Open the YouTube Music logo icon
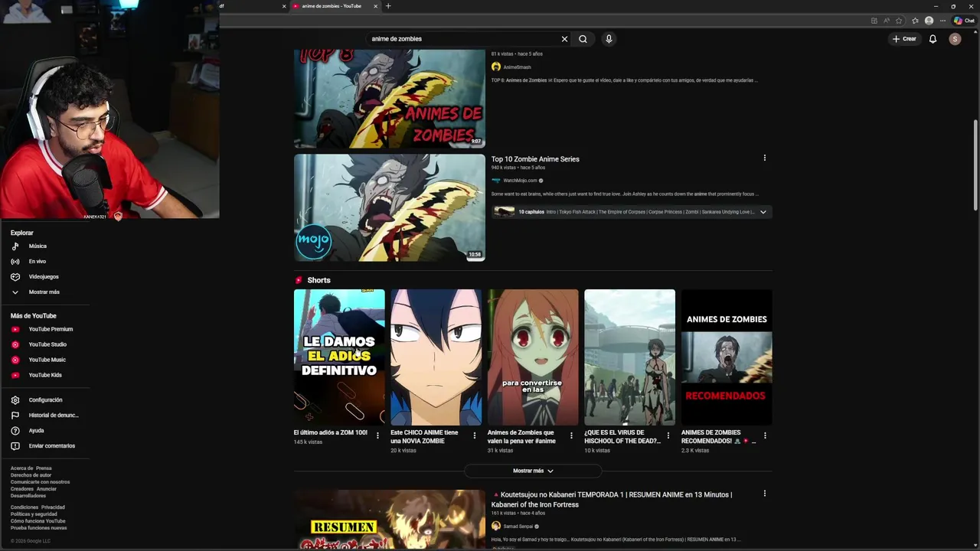980x551 pixels. click(15, 360)
